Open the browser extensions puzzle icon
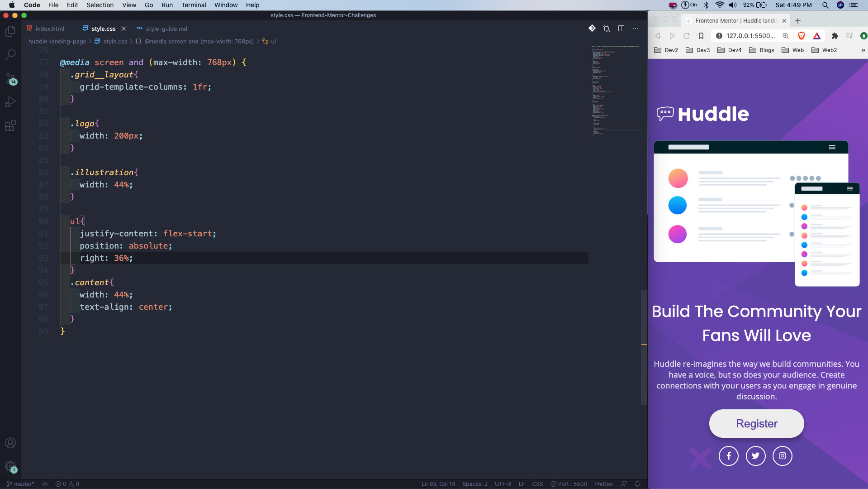This screenshot has width=868, height=489. click(835, 36)
